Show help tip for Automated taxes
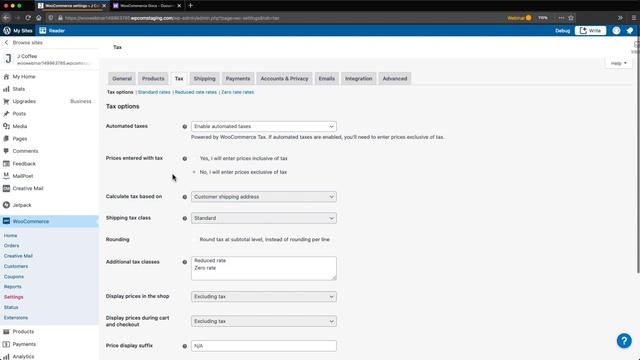Viewport: 640px width, 360px height. [184, 127]
